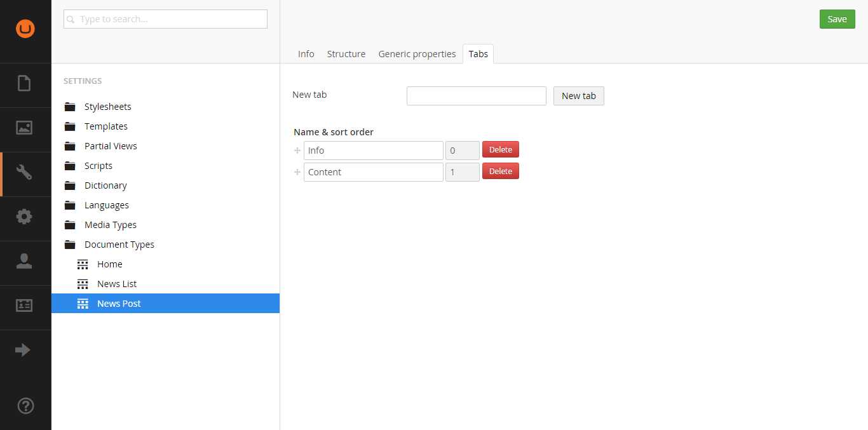This screenshot has width=868, height=430.
Task: Click the Stylesheets folder icon
Action: [x=70, y=107]
